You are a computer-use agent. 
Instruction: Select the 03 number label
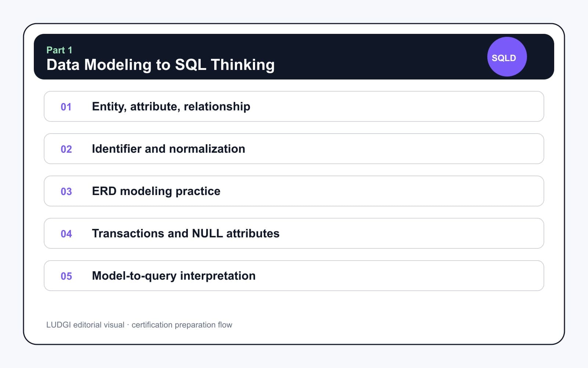click(x=66, y=191)
